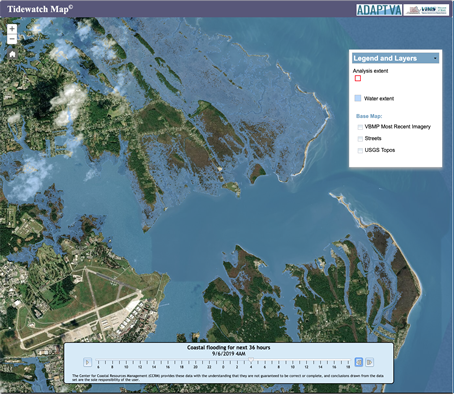Zoom out of the map
This screenshot has height=394, width=454.
(12, 39)
